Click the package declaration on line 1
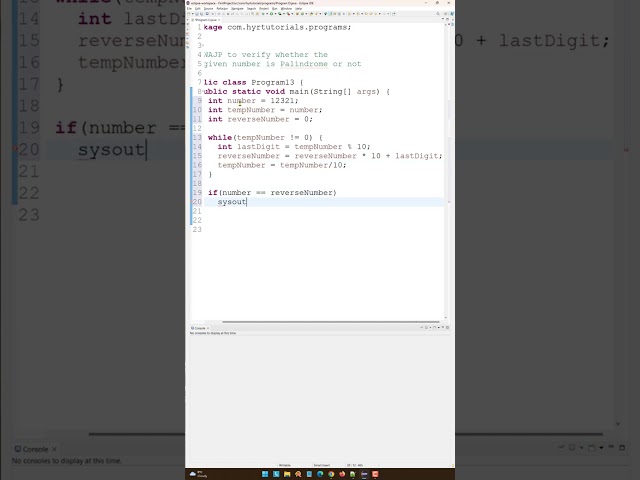640x480 pixels. click(x=277, y=27)
